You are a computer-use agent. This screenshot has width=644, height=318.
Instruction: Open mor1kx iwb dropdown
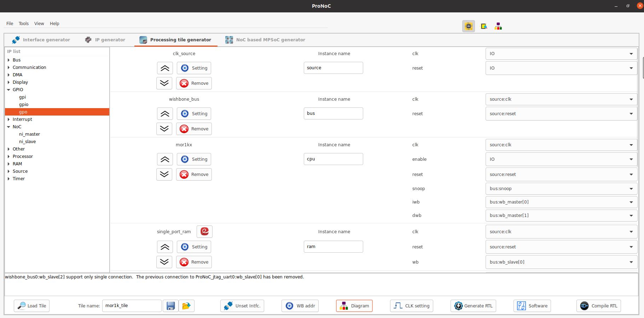pos(561,202)
